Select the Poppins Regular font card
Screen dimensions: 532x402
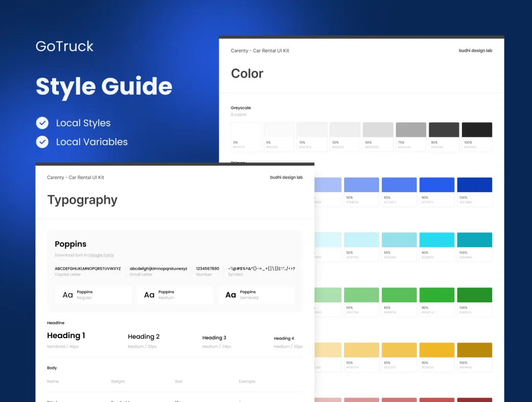click(x=93, y=295)
